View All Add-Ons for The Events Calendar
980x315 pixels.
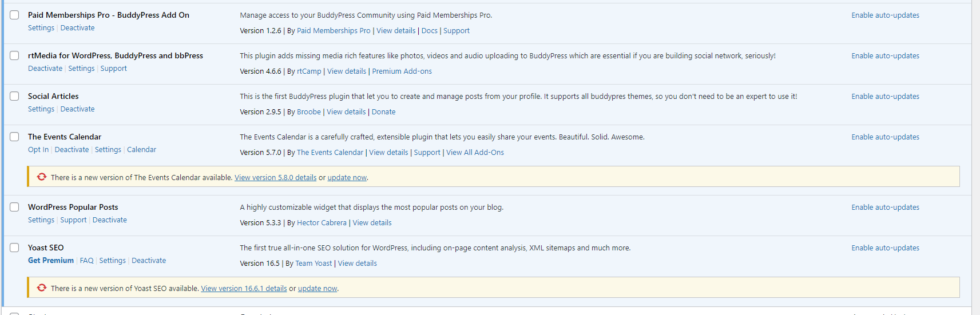475,153
